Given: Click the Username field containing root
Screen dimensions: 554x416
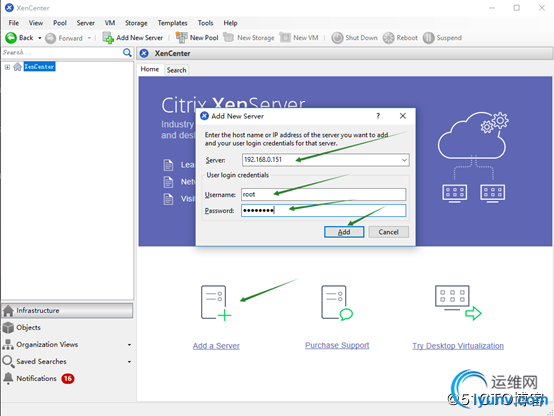Looking at the screenshot, I should coord(324,194).
